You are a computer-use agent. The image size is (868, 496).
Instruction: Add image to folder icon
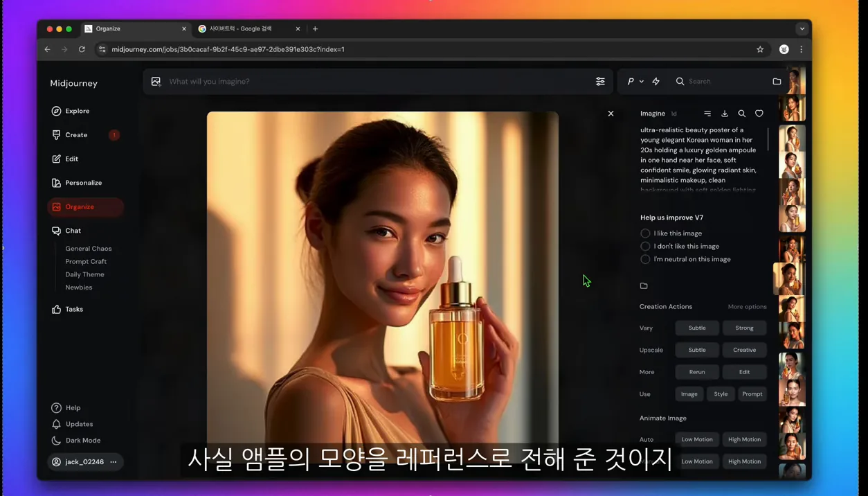644,286
